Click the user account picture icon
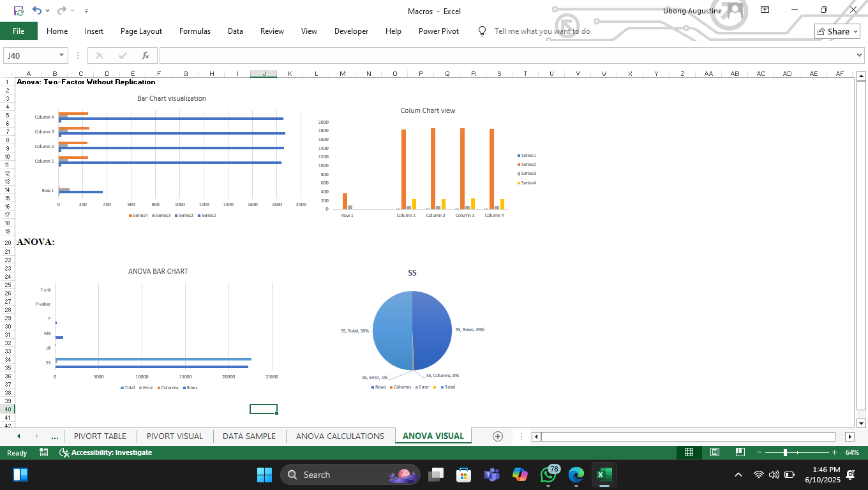This screenshot has width=868, height=490. 735,11
